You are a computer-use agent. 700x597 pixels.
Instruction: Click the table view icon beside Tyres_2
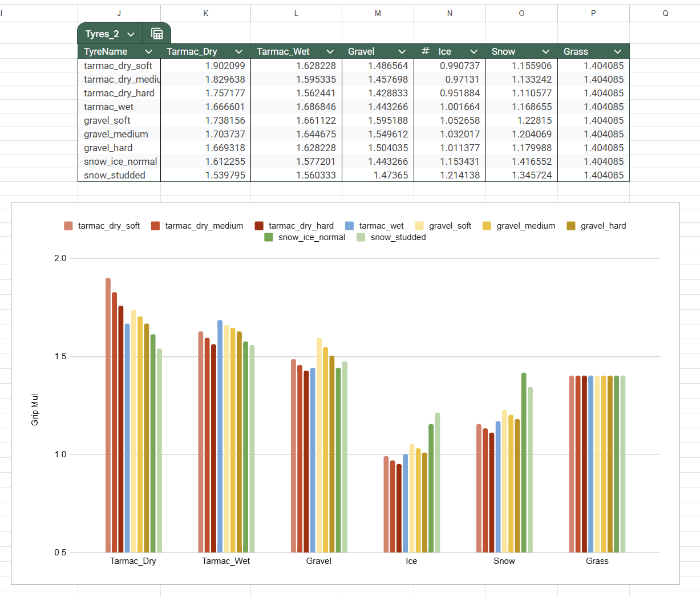click(x=157, y=34)
